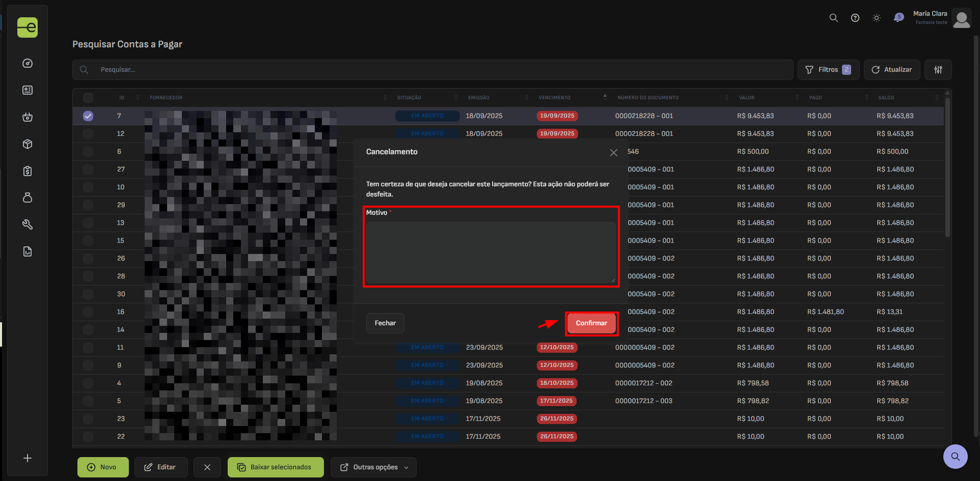Check the checkbox for row ID 29
The width and height of the screenshot is (980, 481).
pyautogui.click(x=88, y=205)
